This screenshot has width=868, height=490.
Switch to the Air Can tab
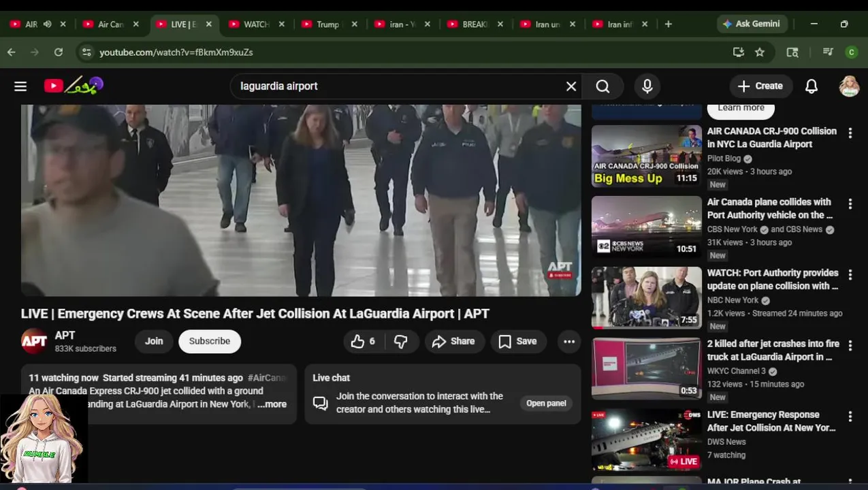coord(110,24)
